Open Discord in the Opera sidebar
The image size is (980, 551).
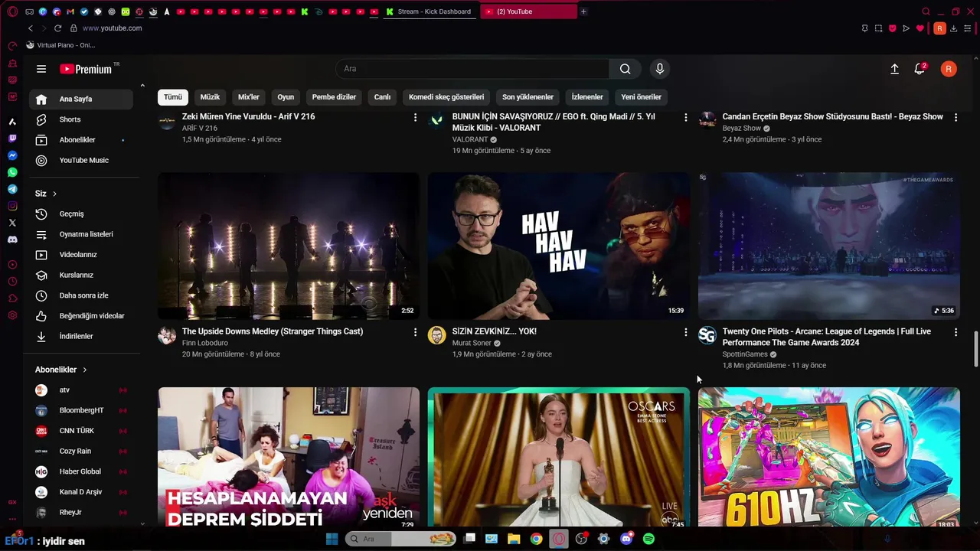click(x=12, y=240)
